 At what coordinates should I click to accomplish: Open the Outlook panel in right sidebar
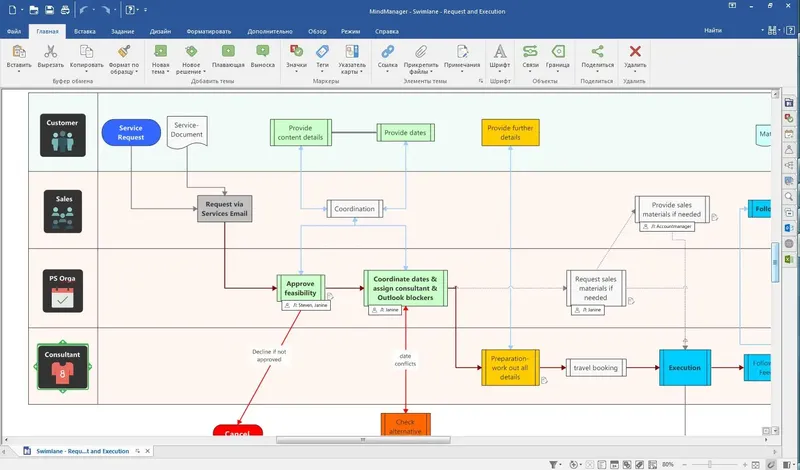(x=789, y=228)
